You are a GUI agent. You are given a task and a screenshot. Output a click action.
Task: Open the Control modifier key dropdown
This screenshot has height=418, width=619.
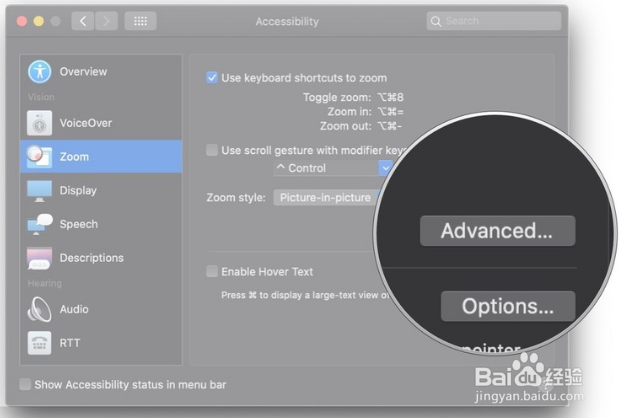tap(332, 168)
